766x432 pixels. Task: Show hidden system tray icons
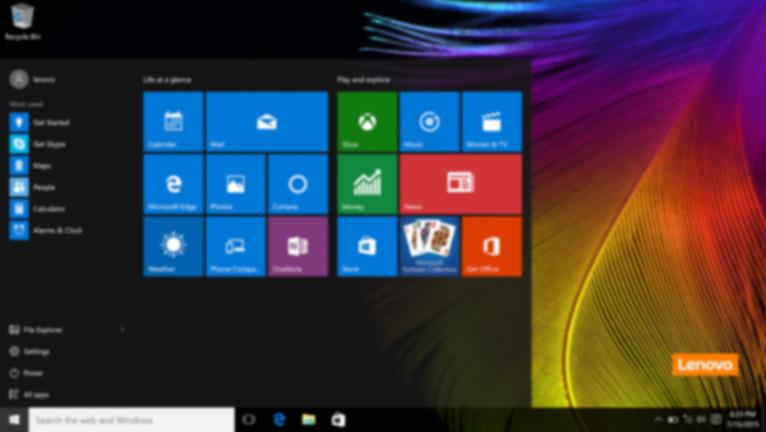(658, 419)
